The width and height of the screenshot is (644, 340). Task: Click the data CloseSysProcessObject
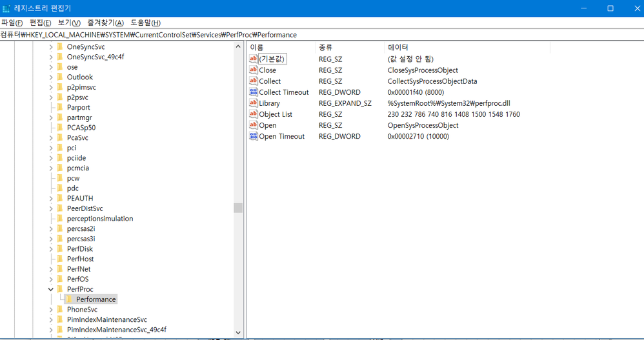click(x=423, y=70)
